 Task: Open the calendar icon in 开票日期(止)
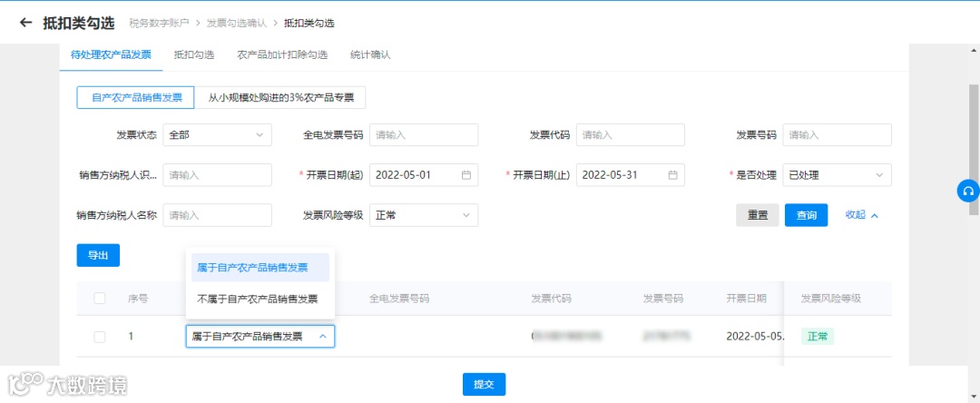pos(672,175)
